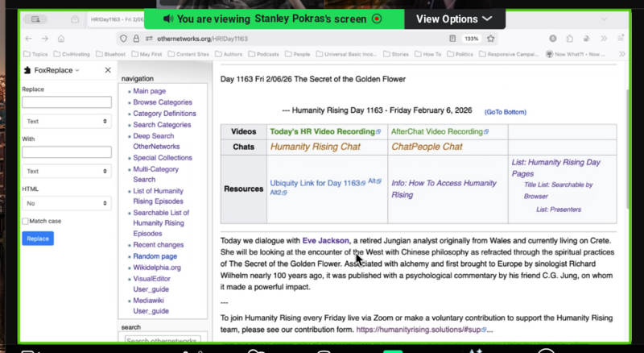Open the Recent changes link
Screen dimensions: 644x353
[158, 245]
